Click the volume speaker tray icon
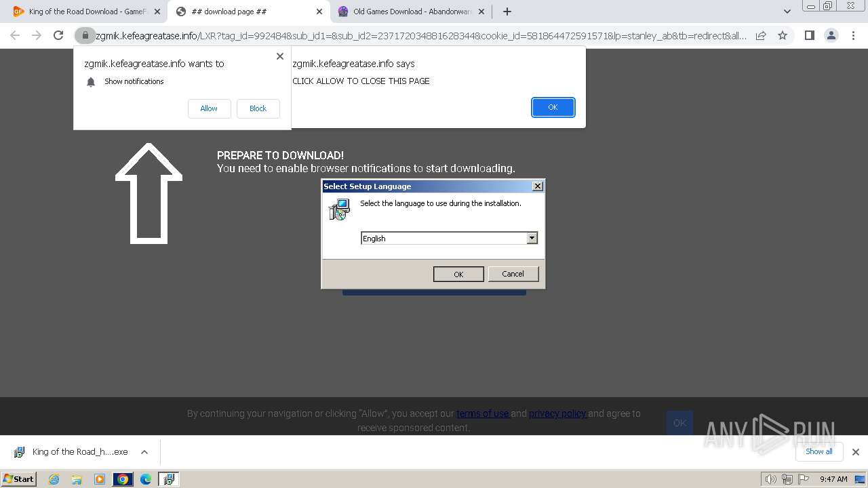868x488 pixels. click(x=770, y=479)
